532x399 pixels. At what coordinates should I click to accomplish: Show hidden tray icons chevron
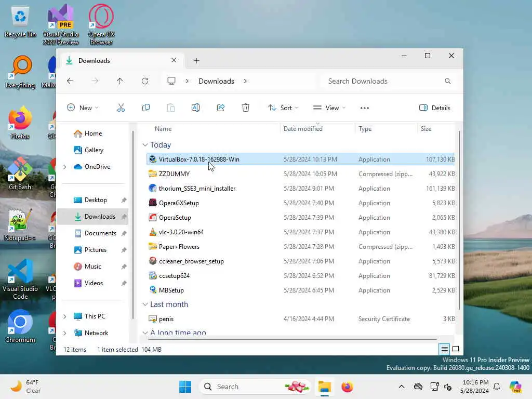(402, 387)
